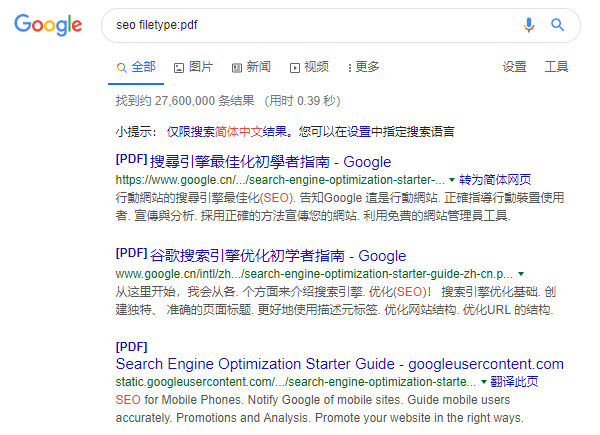This screenshot has height=435, width=600.
Task: Expand dropdown arrow beside second result URL
Action: click(521, 274)
